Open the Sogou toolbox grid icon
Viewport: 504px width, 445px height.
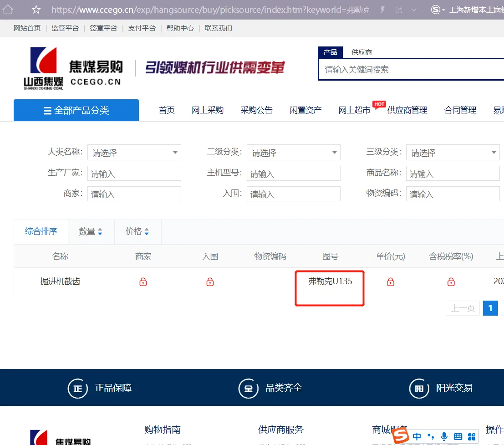(x=471, y=436)
